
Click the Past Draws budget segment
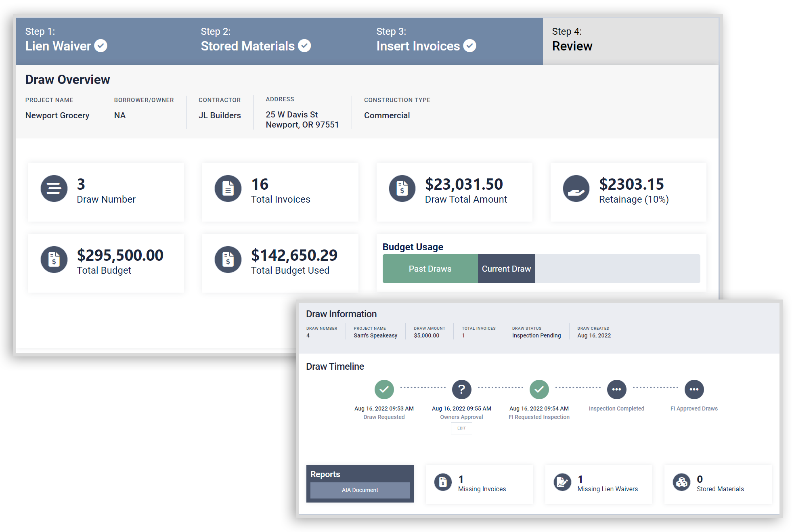430,269
